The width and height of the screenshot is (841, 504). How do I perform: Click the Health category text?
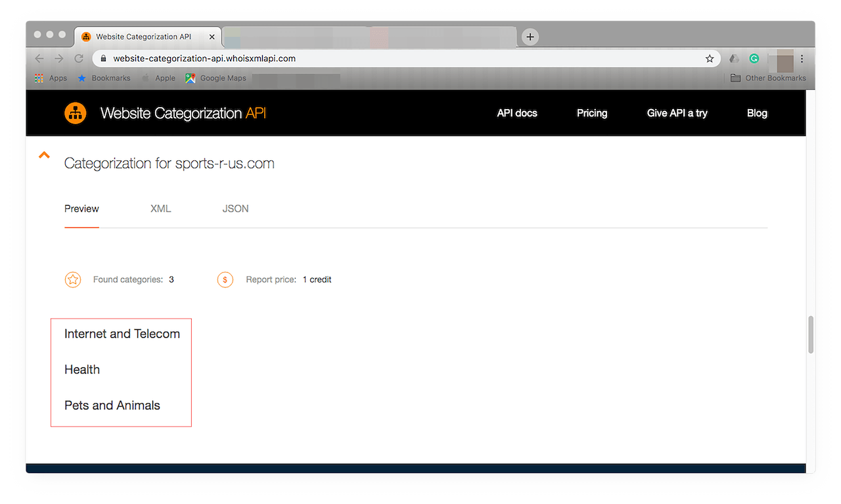(82, 370)
